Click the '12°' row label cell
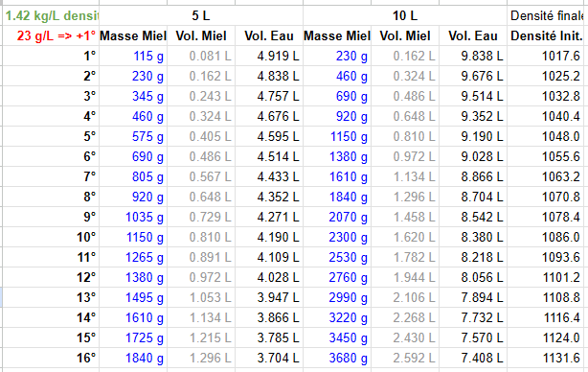Viewport: 588px width, 372px height. pos(51,277)
